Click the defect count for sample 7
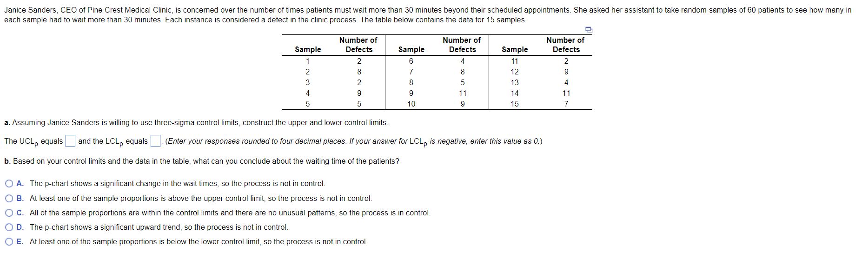 463,72
